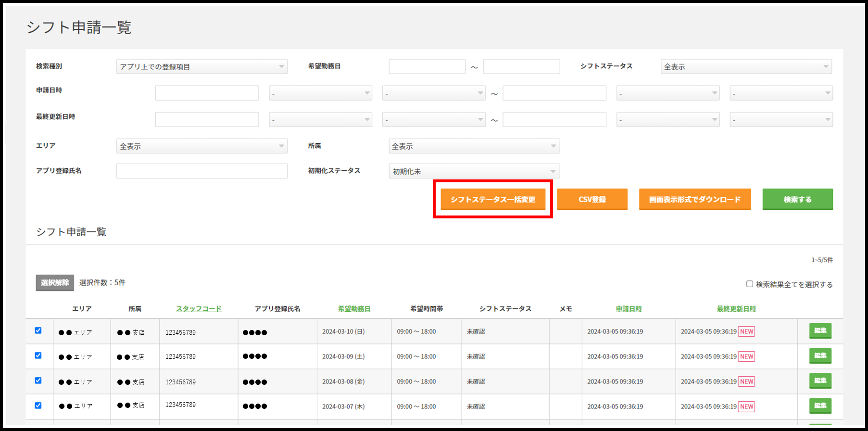Open the 検索種別 dropdown
This screenshot has width=868, height=431.
point(201,66)
